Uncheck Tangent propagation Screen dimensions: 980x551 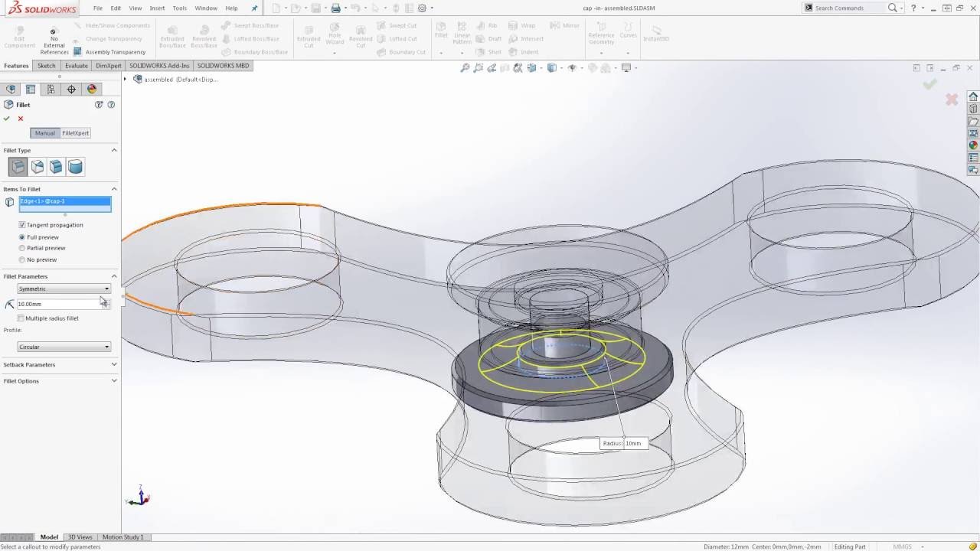pos(21,225)
